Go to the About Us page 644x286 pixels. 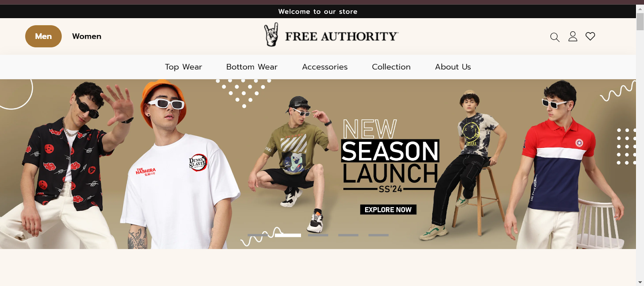tap(453, 67)
